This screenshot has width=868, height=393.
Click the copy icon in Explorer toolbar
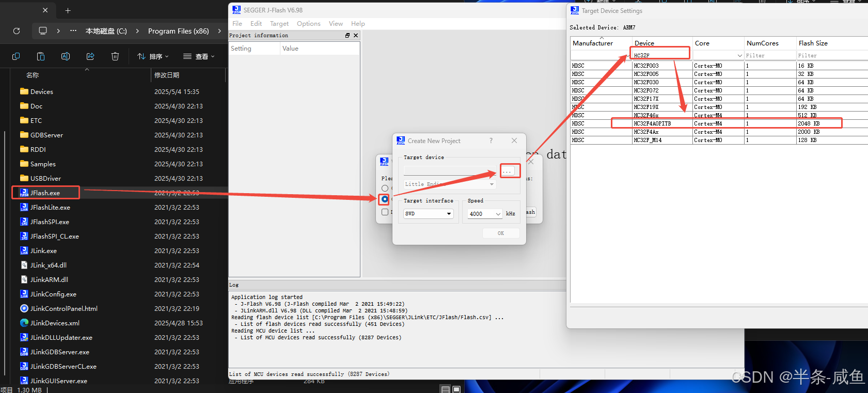click(x=16, y=56)
